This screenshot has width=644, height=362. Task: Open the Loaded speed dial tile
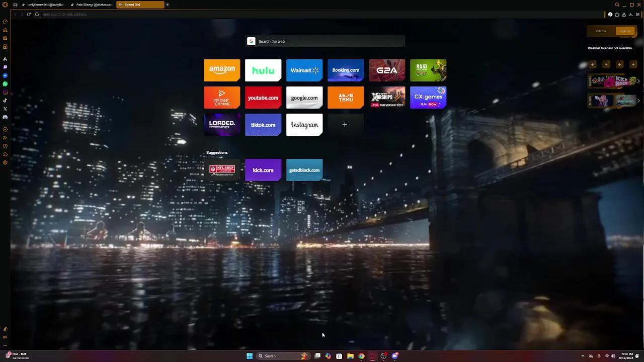222,125
